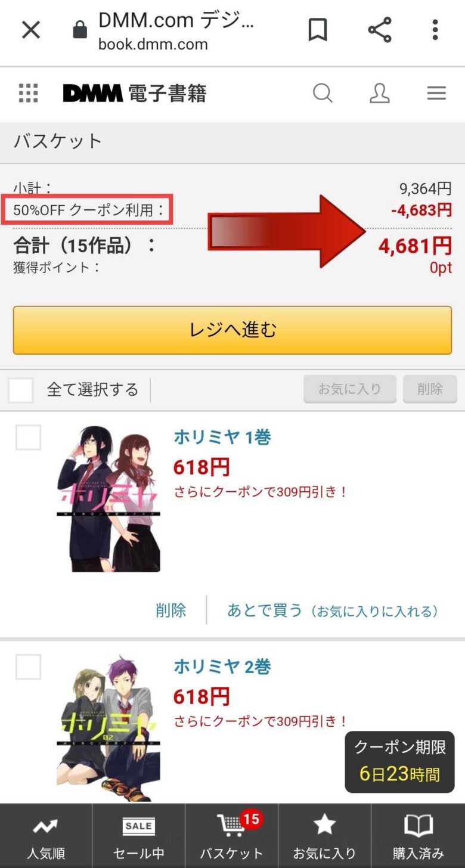The image size is (465, 868).
Task: Open the user account icon
Action: (380, 93)
